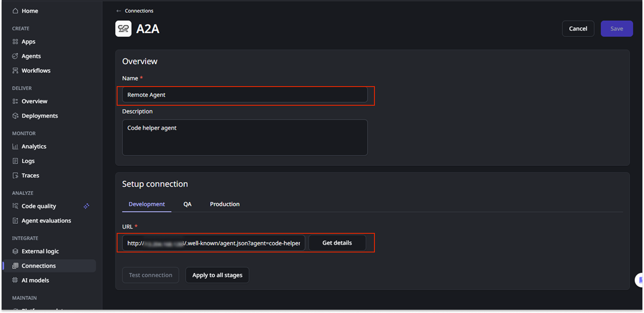Click the External logic layers icon
This screenshot has height=313, width=644.
coord(15,251)
